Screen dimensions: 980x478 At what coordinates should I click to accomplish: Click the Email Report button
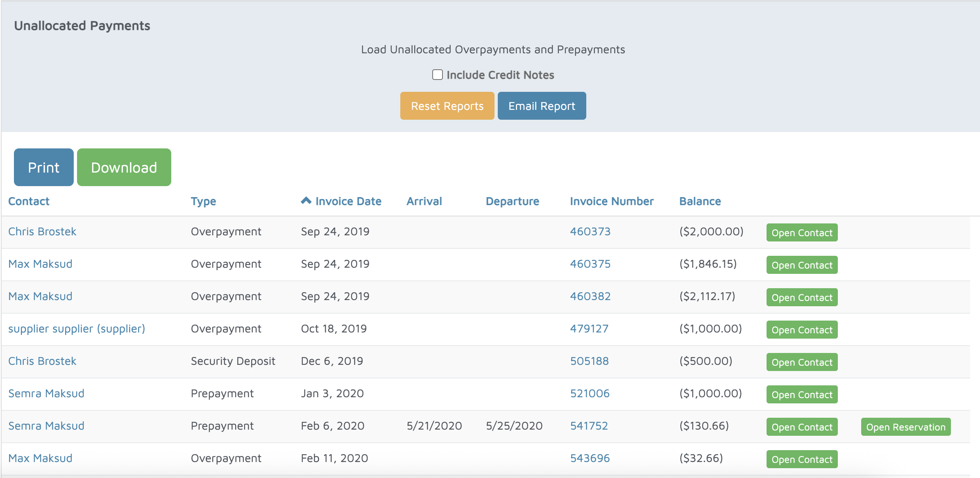542,106
